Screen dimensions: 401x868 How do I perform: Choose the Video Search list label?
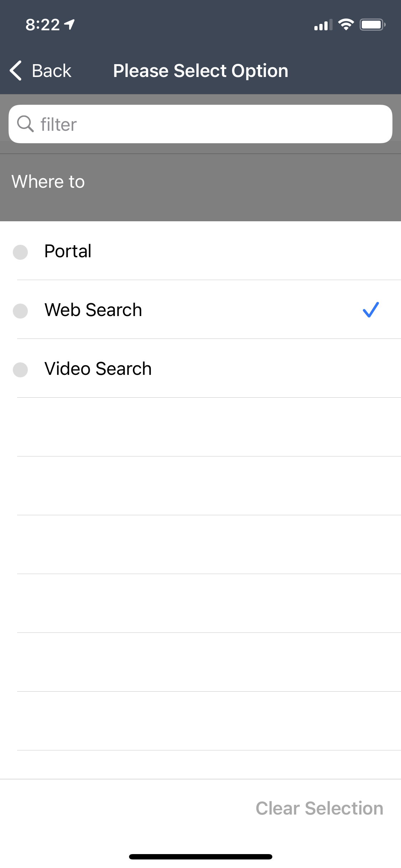pyautogui.click(x=98, y=368)
